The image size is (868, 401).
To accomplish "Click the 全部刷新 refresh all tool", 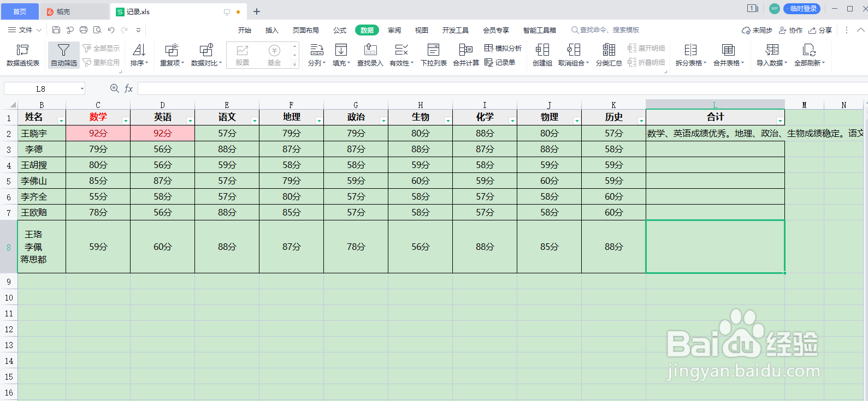I will pyautogui.click(x=810, y=55).
